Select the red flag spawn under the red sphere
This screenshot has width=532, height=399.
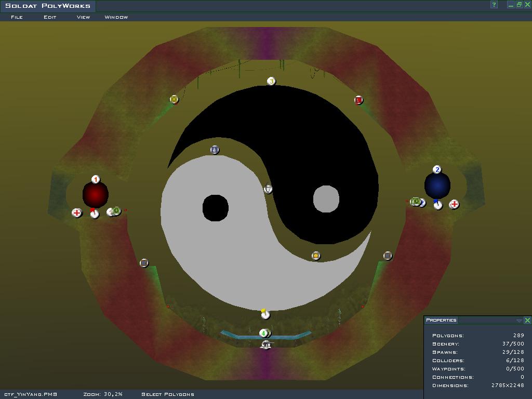click(94, 214)
